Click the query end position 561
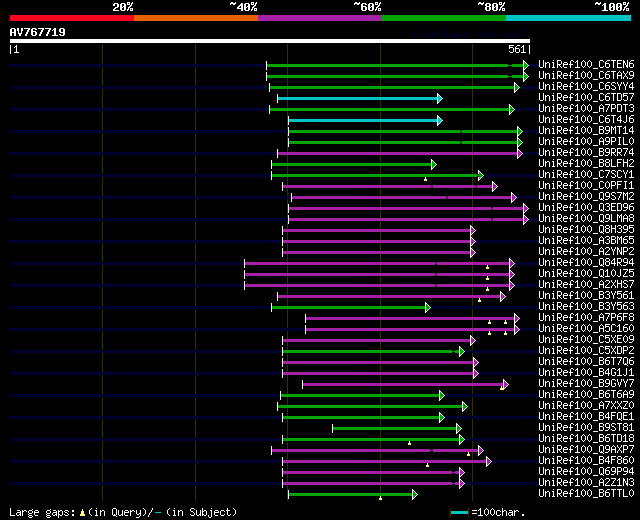 [x=517, y=49]
